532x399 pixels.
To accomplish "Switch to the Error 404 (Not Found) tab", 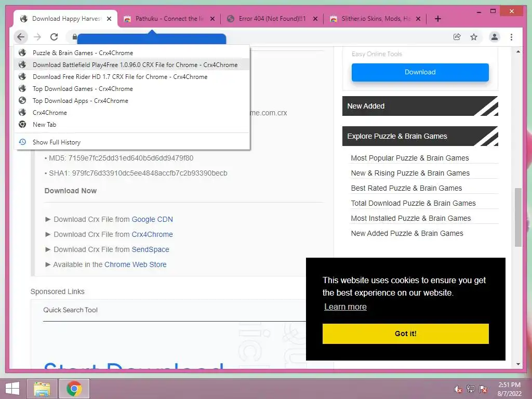I will (x=272, y=19).
